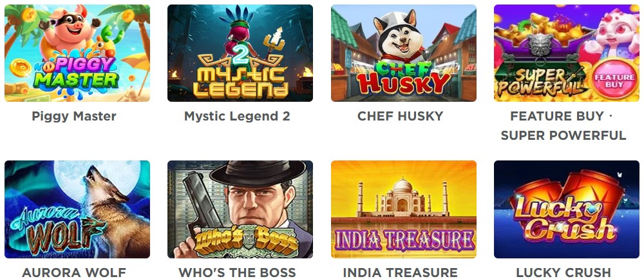Open the India Treasure game thumbnail
The image size is (644, 279).
click(x=404, y=209)
